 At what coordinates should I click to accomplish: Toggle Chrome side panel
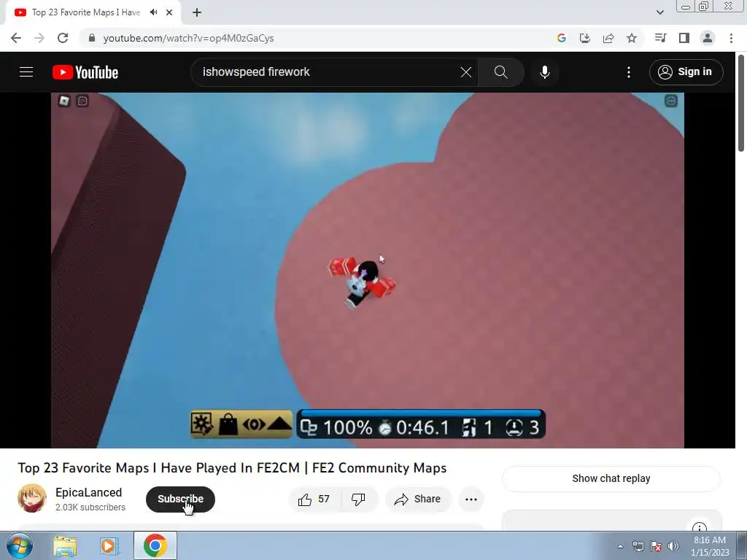click(x=684, y=38)
